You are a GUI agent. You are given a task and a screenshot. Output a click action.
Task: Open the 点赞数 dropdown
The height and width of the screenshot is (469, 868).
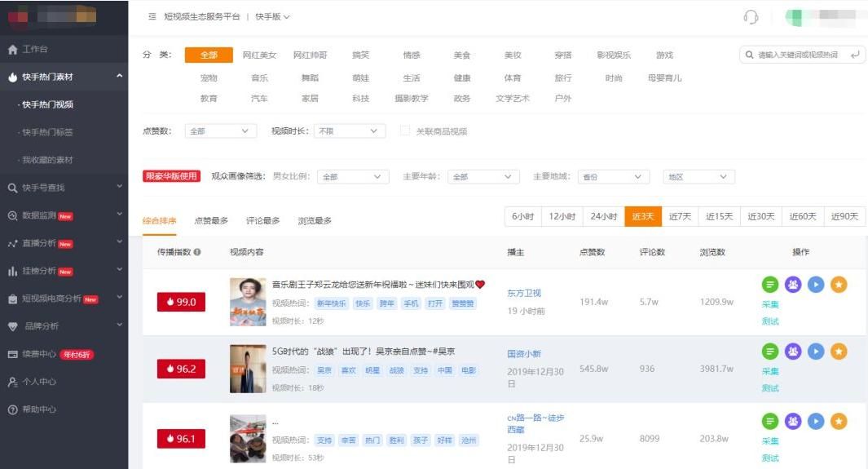tap(220, 131)
